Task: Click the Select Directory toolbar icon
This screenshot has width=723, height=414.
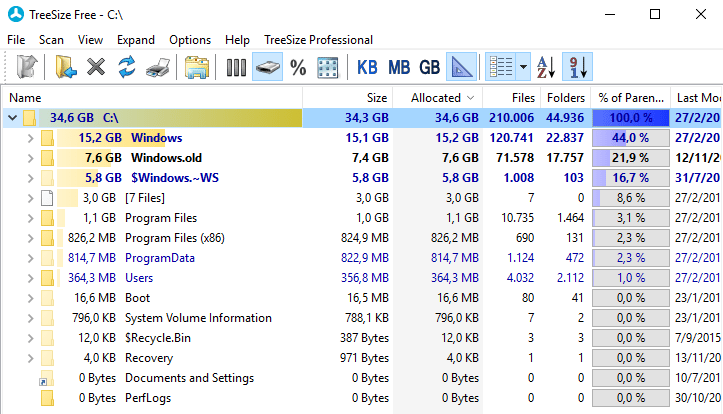Action: point(27,67)
